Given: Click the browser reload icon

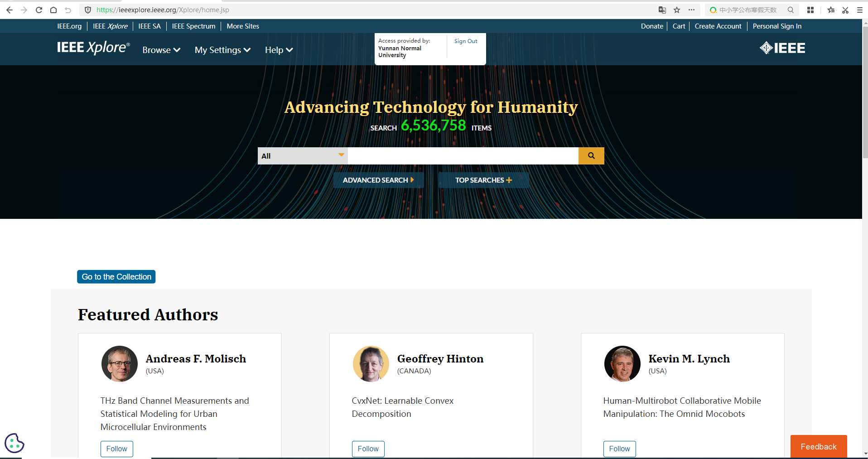Looking at the screenshot, I should pos(39,10).
